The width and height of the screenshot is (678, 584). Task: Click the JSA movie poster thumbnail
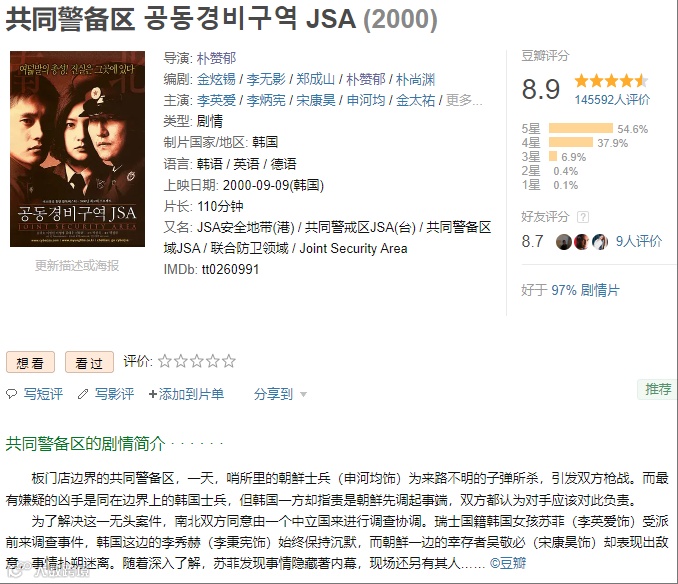pyautogui.click(x=77, y=149)
